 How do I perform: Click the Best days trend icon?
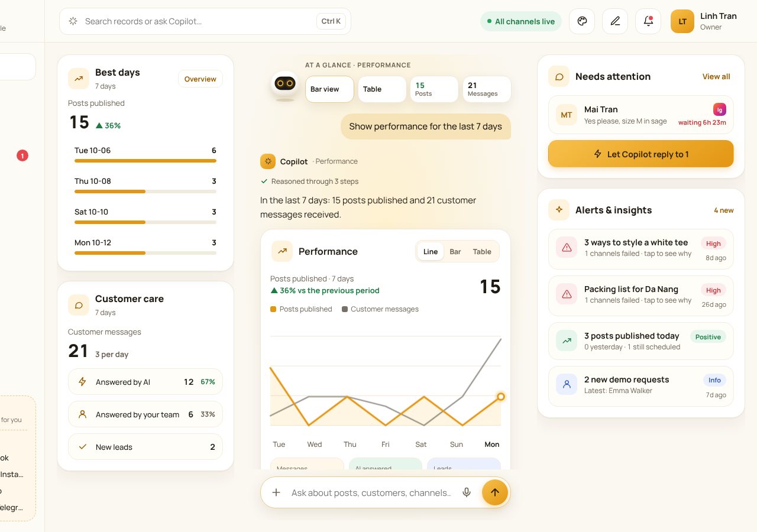pos(79,79)
